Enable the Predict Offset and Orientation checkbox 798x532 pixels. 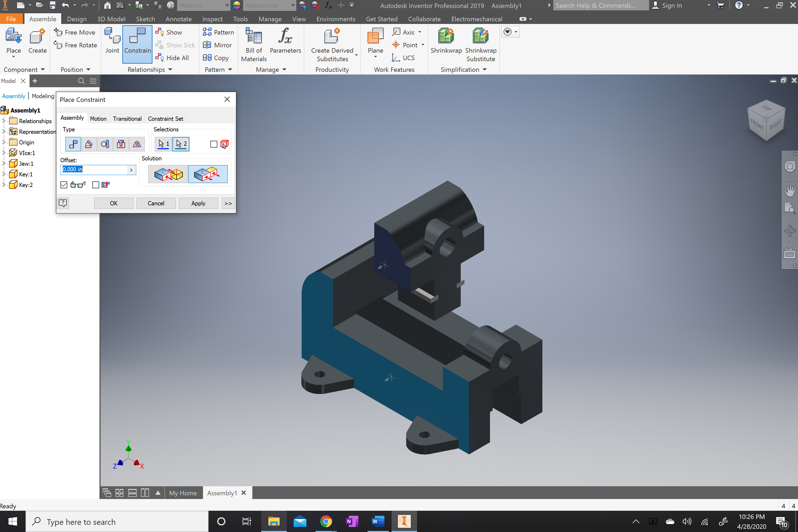point(96,185)
